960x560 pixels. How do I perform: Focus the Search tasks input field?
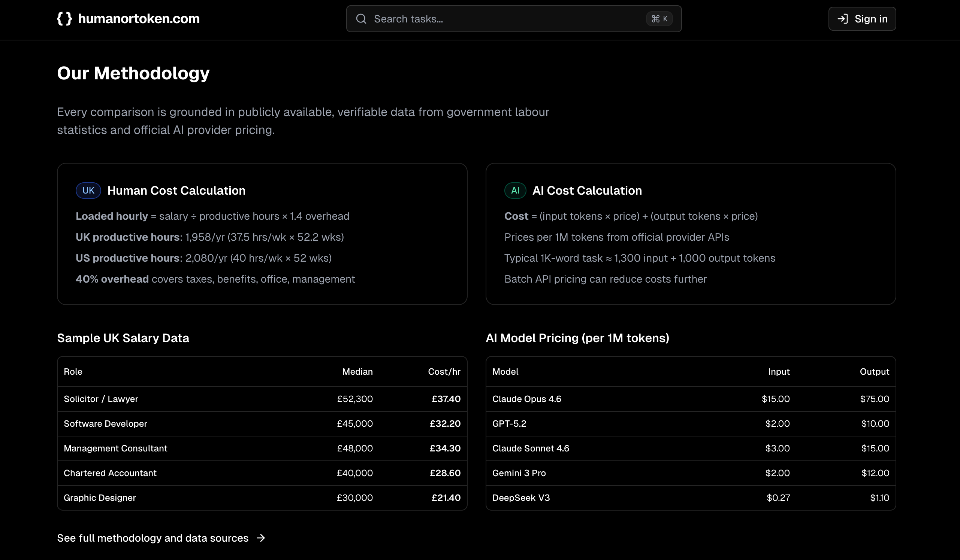pyautogui.click(x=503, y=19)
